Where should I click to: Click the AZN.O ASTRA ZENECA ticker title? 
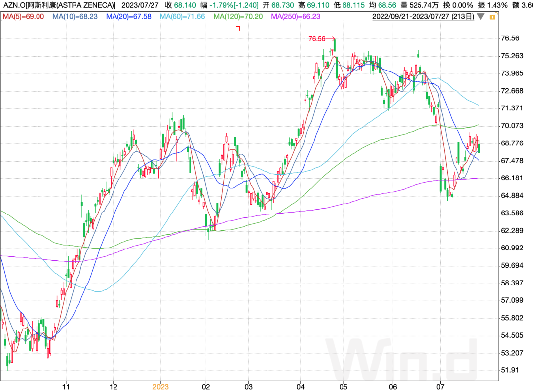point(59,5)
